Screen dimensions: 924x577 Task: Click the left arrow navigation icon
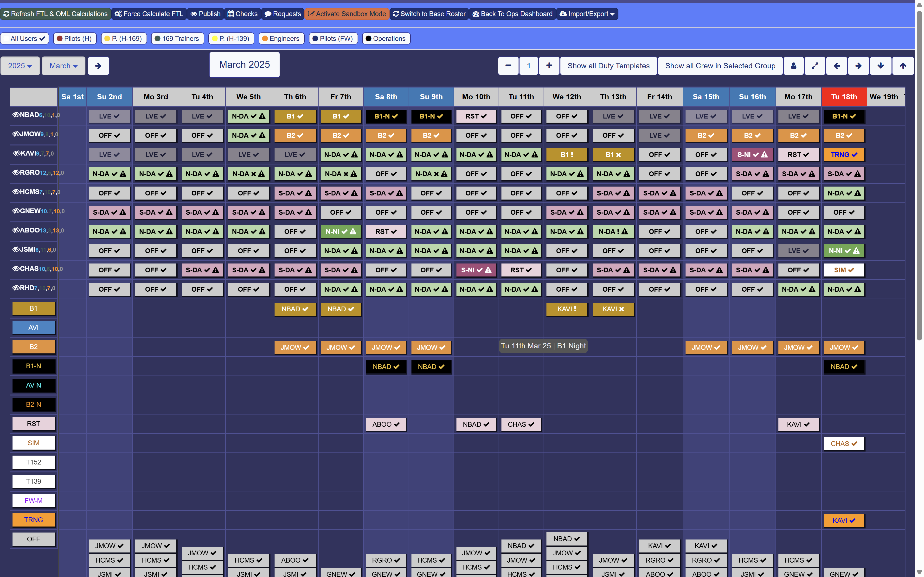(837, 66)
